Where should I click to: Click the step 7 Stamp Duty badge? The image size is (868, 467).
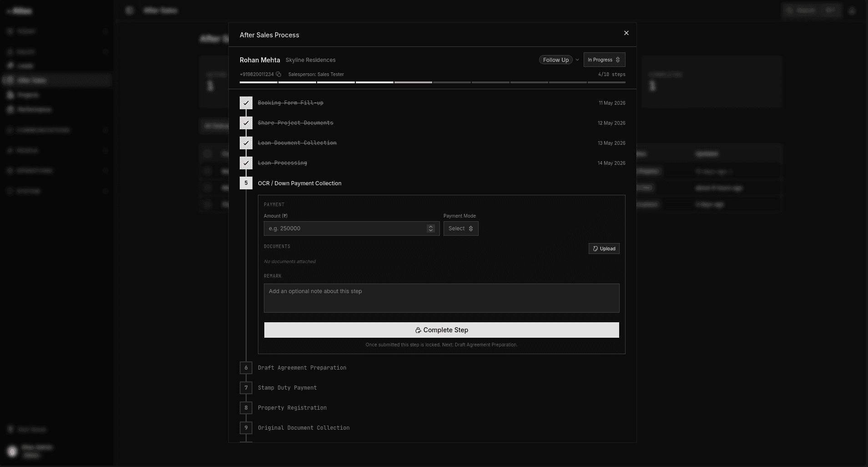[246, 388]
